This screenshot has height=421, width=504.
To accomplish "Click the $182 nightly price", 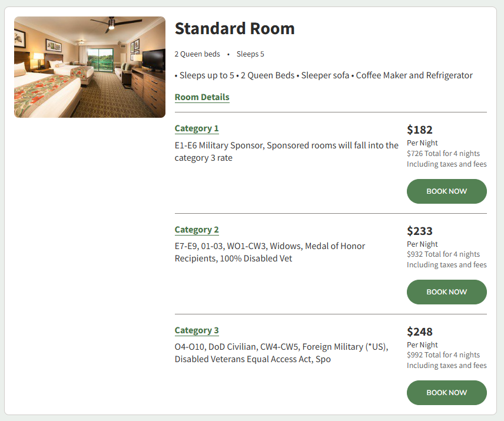I will pyautogui.click(x=420, y=130).
